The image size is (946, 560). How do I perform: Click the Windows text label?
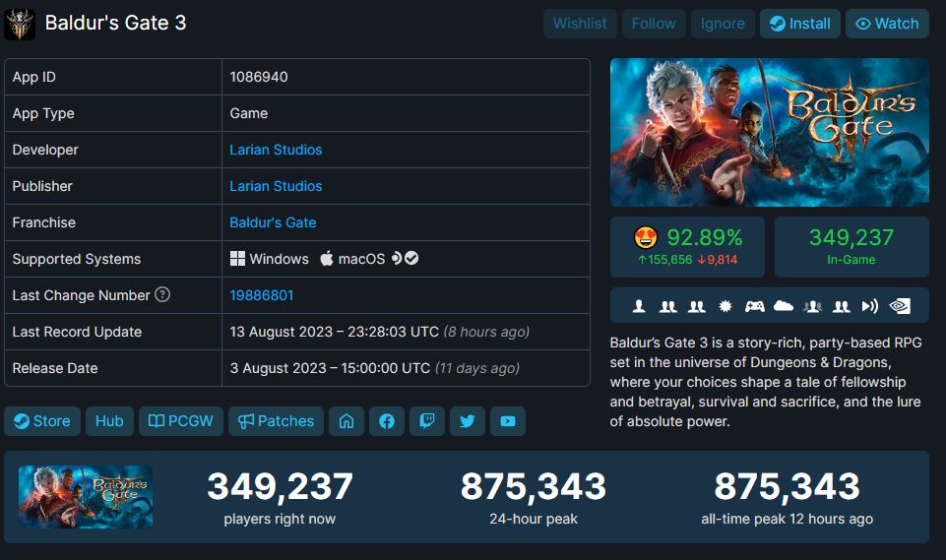coord(279,259)
